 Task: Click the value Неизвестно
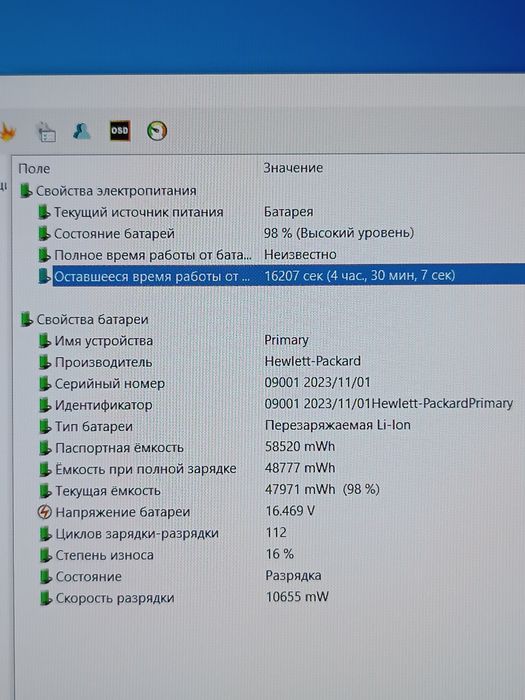coord(300,254)
